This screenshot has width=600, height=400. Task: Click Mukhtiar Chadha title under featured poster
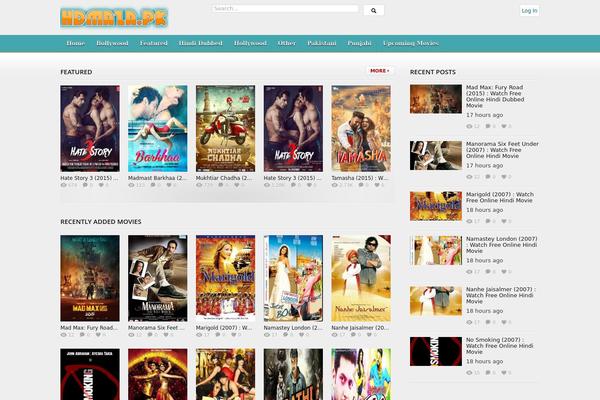pyautogui.click(x=224, y=178)
